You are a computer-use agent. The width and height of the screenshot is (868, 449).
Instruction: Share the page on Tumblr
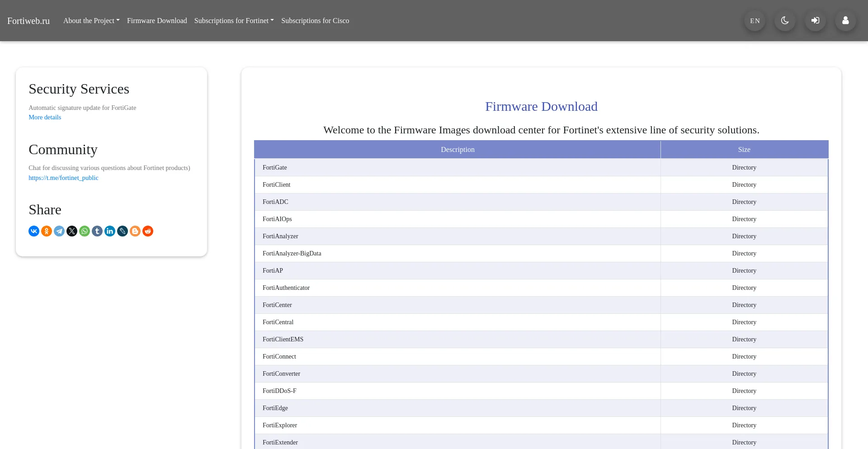(x=97, y=231)
